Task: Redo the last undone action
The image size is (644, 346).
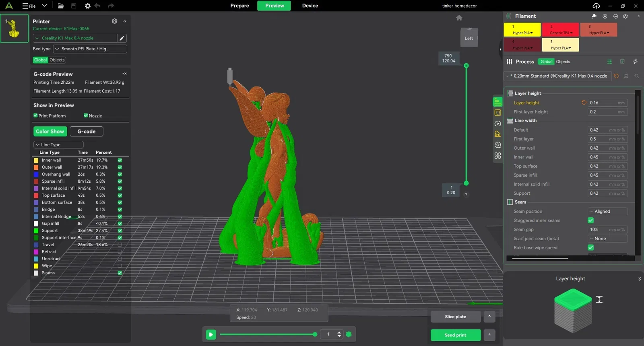Action: tap(111, 6)
